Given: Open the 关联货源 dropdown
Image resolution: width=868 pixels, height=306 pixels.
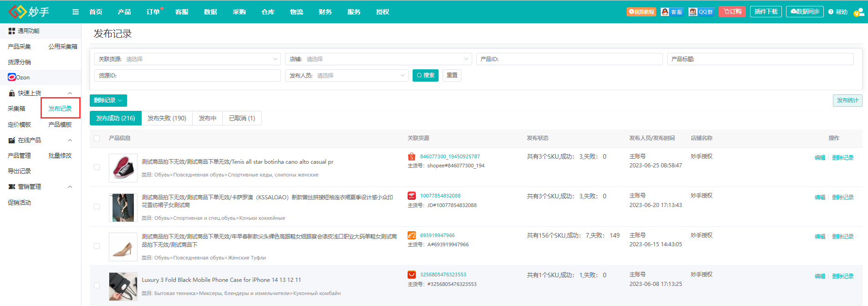Looking at the screenshot, I should pos(187,59).
